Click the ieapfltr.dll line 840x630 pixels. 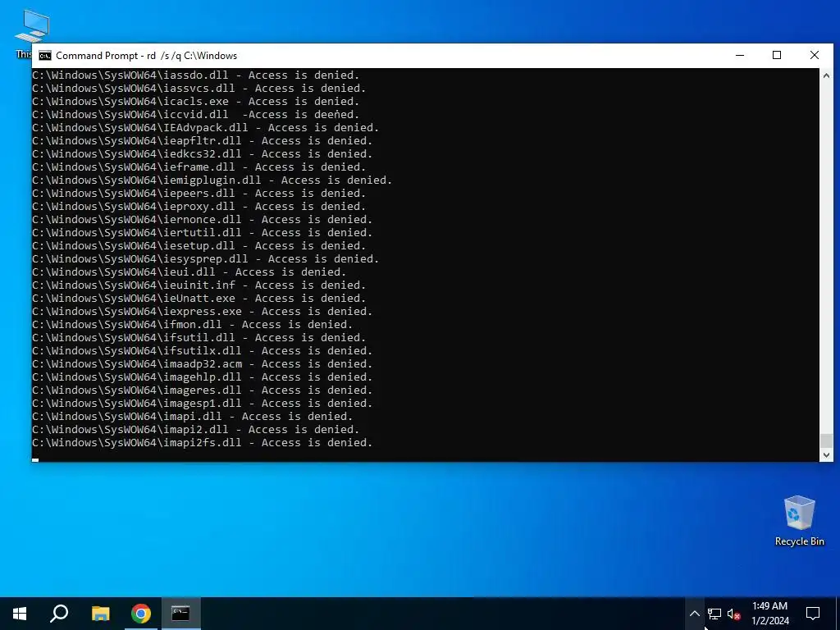[202, 141]
